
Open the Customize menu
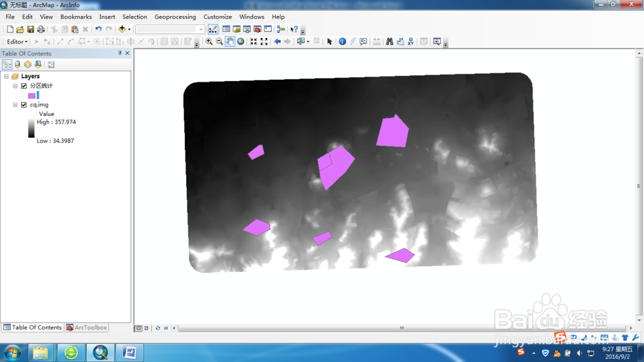point(218,17)
